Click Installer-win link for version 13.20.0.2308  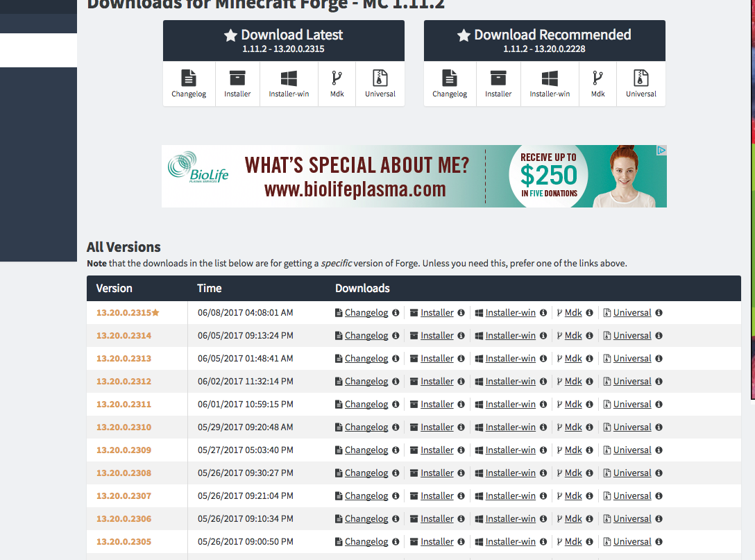511,473
